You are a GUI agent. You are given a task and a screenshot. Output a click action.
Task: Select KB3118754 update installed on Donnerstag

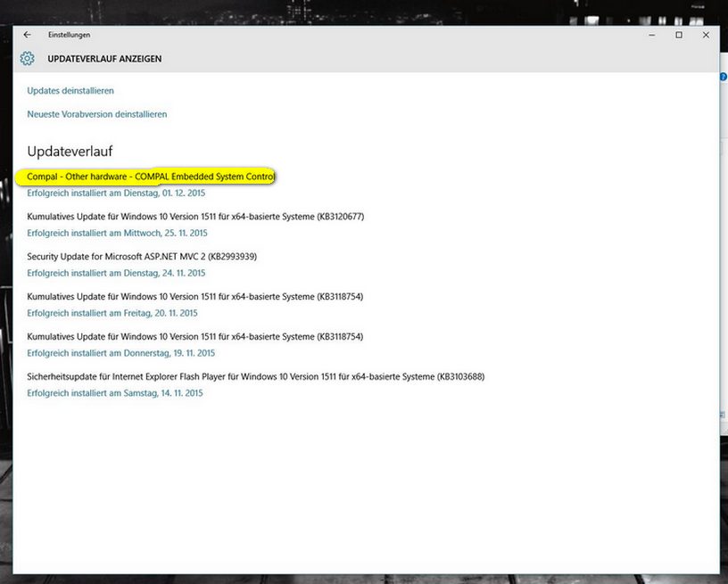coord(195,336)
